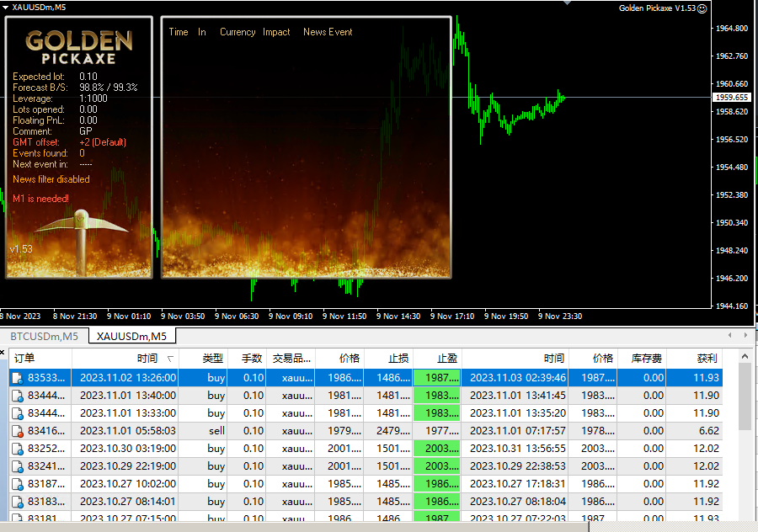Click the order icon for the 13:40:00 buy order
This screenshot has width=758, height=532.
coord(18,396)
